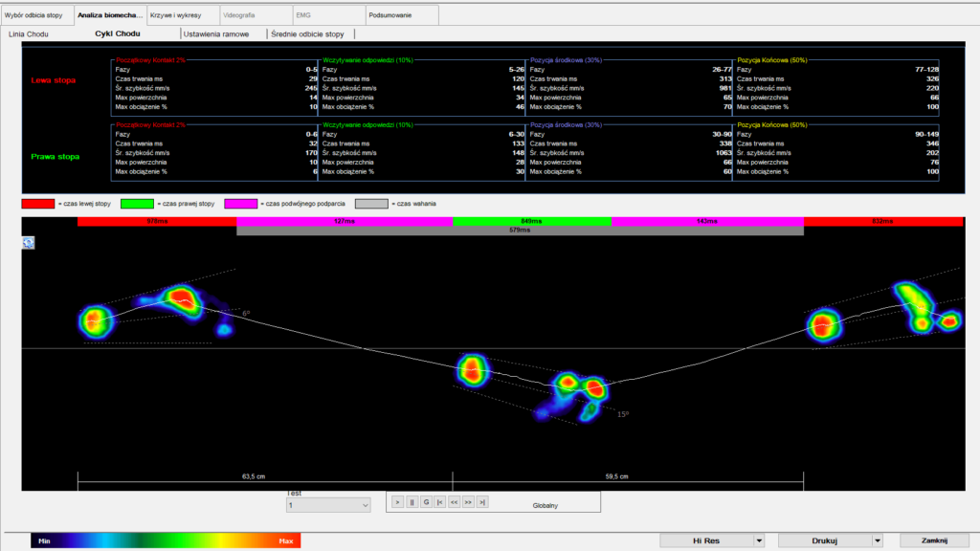Viewport: 980px width, 551px height.
Task: Click the right foot speed value 1063
Action: point(724,152)
